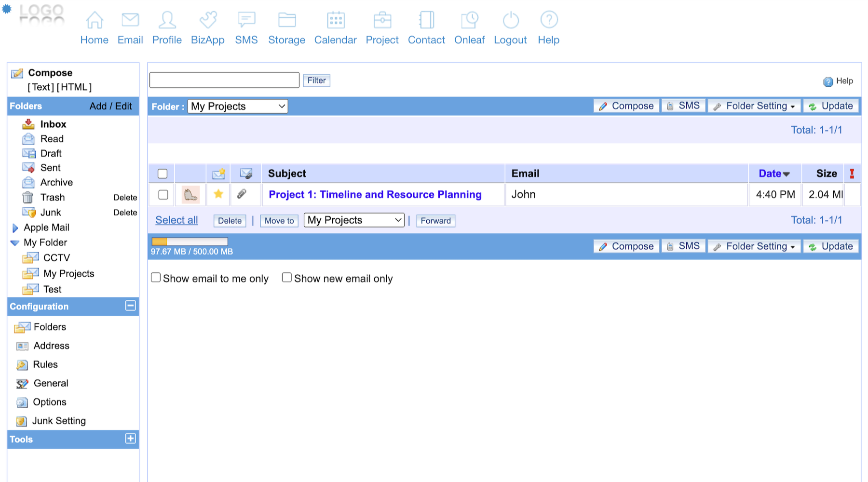
Task: Tick the checkbox for Project 1 email
Action: pyautogui.click(x=163, y=195)
